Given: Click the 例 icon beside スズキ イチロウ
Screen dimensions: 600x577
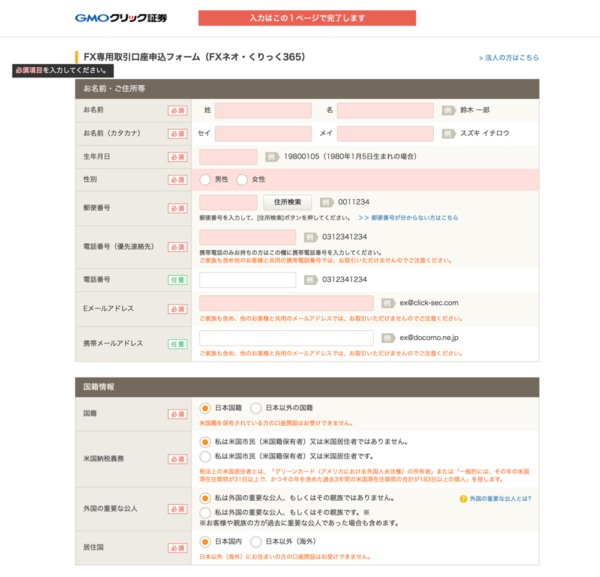Looking at the screenshot, I should tap(448, 134).
